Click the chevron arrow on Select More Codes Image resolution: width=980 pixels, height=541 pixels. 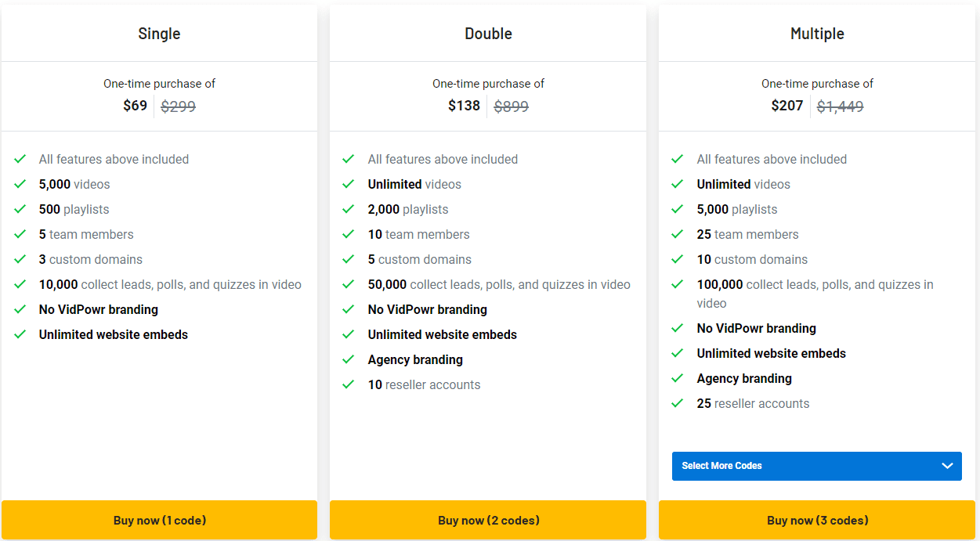[x=946, y=466]
